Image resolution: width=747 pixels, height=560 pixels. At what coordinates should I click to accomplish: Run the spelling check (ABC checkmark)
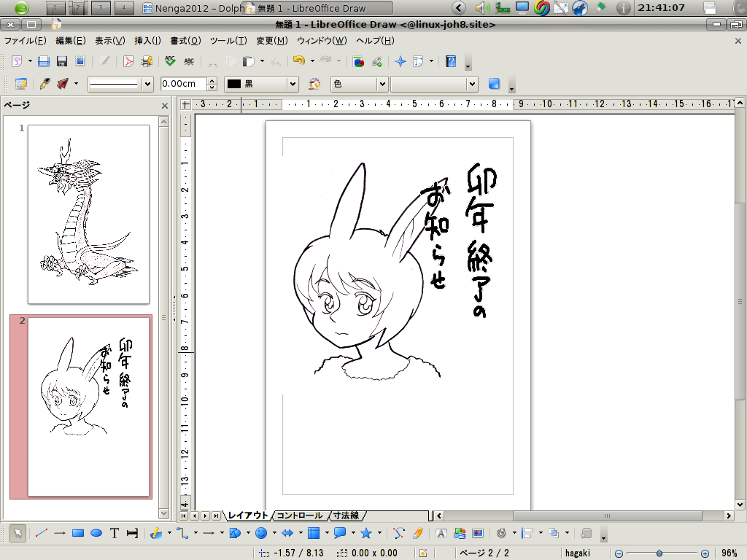pyautogui.click(x=170, y=61)
